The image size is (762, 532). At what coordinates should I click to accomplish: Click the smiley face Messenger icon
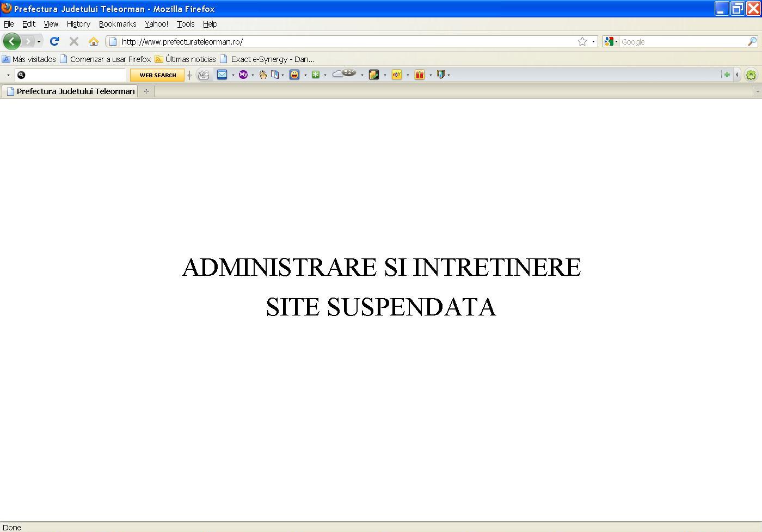(294, 75)
